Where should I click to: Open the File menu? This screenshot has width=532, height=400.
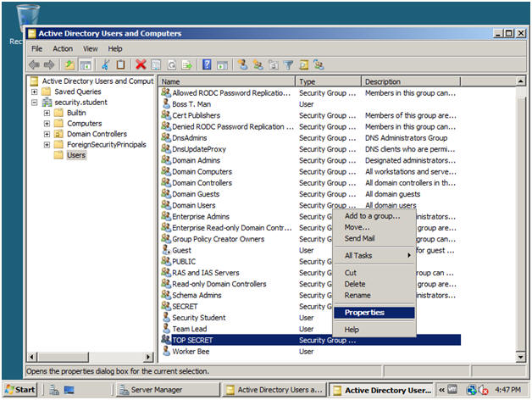[37, 48]
